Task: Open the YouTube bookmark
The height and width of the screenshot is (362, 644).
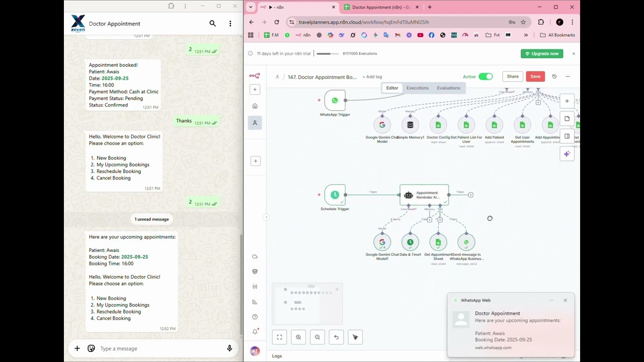Action: [x=420, y=35]
